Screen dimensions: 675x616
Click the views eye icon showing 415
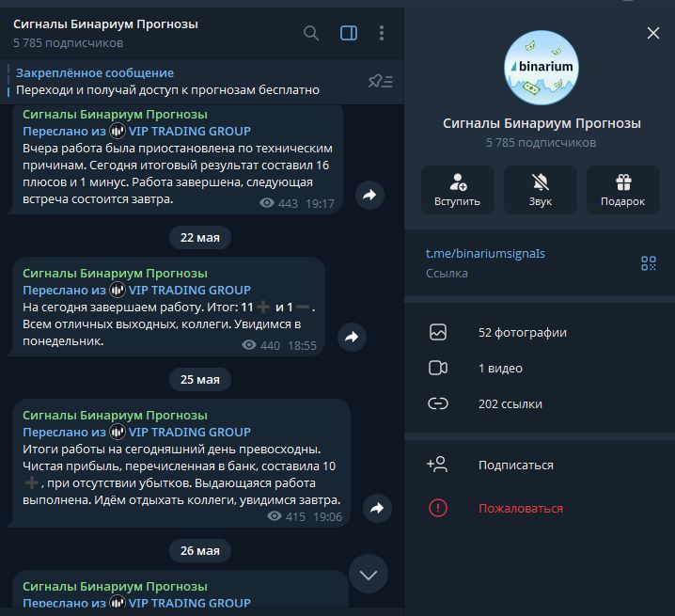click(x=275, y=516)
